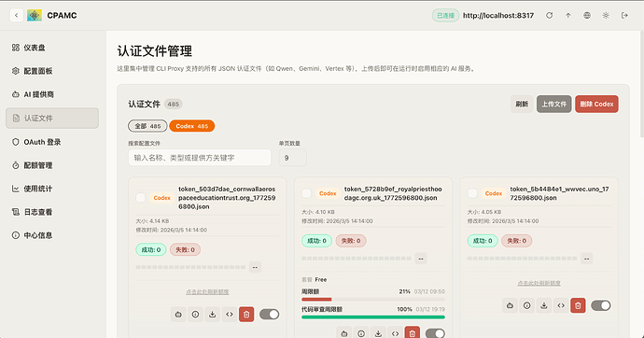The image size is (644, 338).
Task: Open 配额管理 menu item
Action: (x=52, y=165)
